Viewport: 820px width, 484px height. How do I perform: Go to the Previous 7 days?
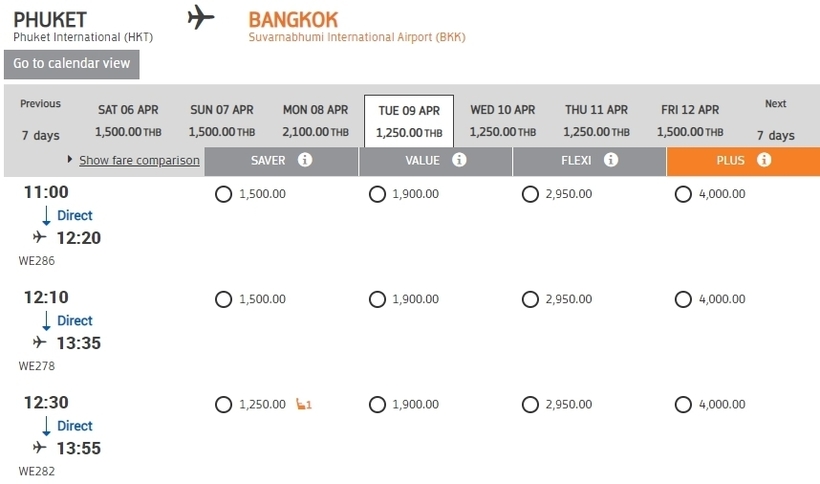tap(40, 120)
